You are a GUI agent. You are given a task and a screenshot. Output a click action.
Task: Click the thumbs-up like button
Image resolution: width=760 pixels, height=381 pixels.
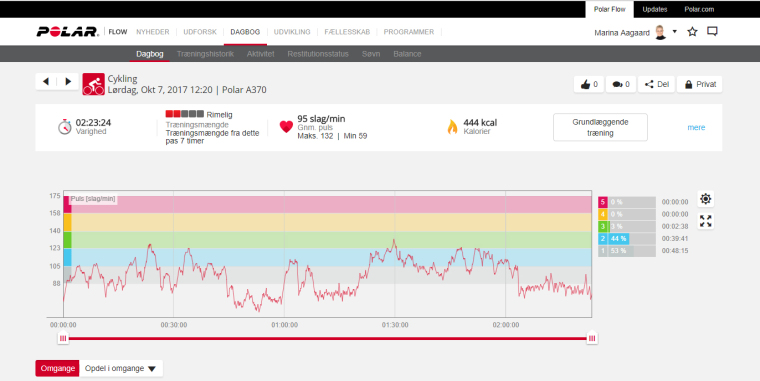[x=589, y=84]
